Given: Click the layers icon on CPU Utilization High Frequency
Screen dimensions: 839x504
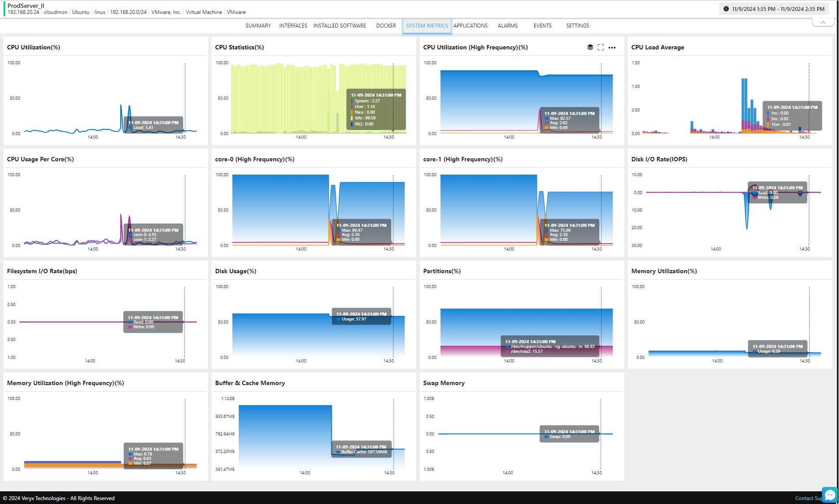Looking at the screenshot, I should (590, 47).
